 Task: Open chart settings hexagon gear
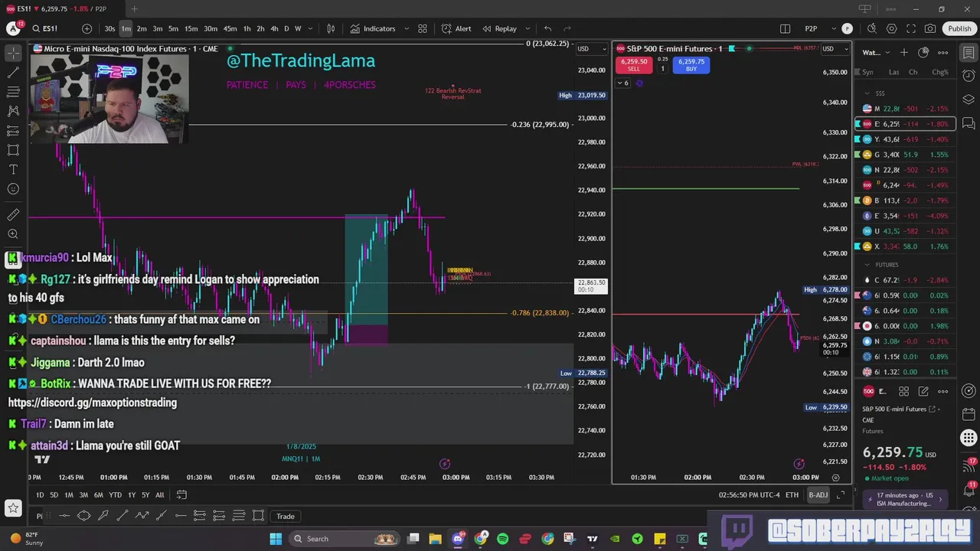click(x=891, y=28)
